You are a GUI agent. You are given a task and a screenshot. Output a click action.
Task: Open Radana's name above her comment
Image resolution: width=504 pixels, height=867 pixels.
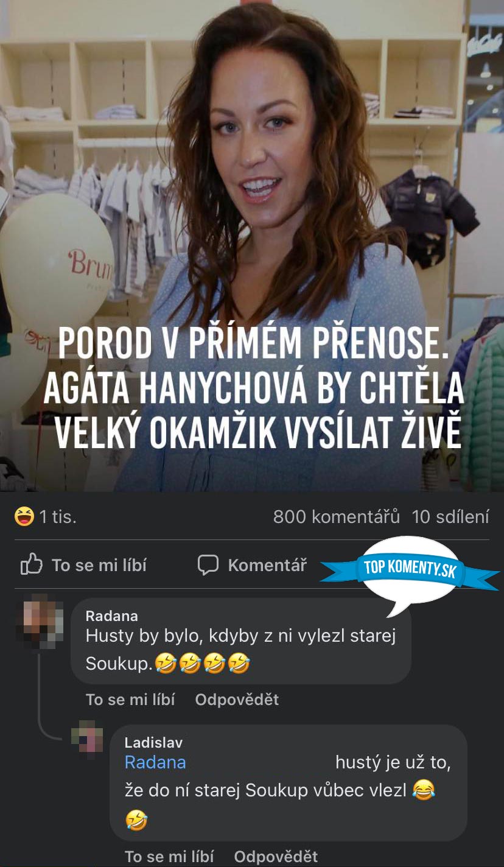(112, 616)
